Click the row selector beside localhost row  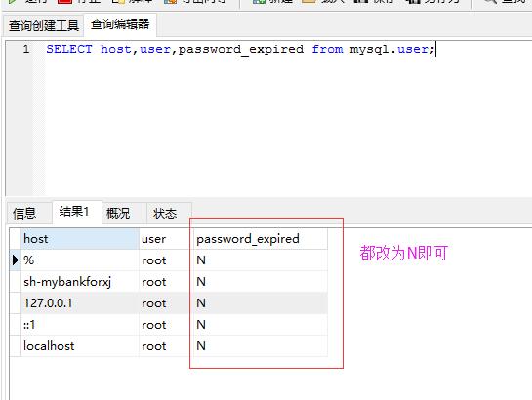(x=16, y=346)
